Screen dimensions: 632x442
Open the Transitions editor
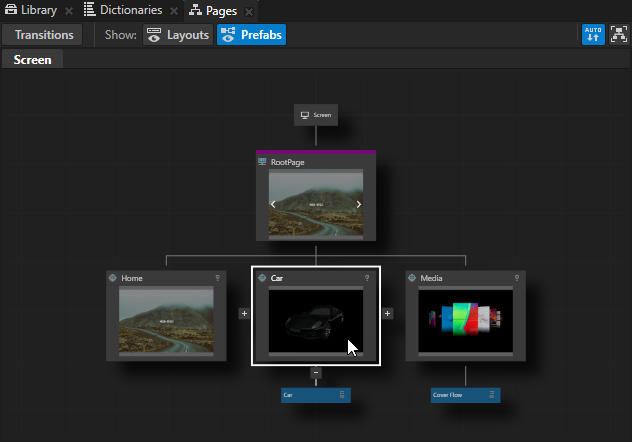(44, 35)
